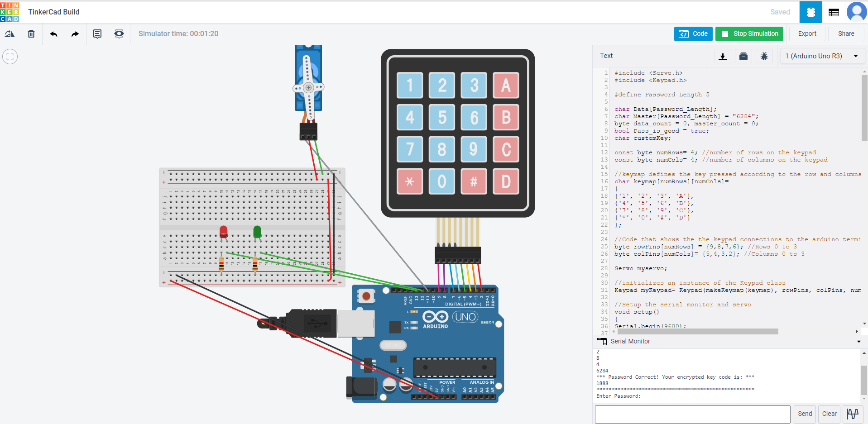868x424 pixels.
Task: Click the serial monitor input field
Action: click(692, 414)
